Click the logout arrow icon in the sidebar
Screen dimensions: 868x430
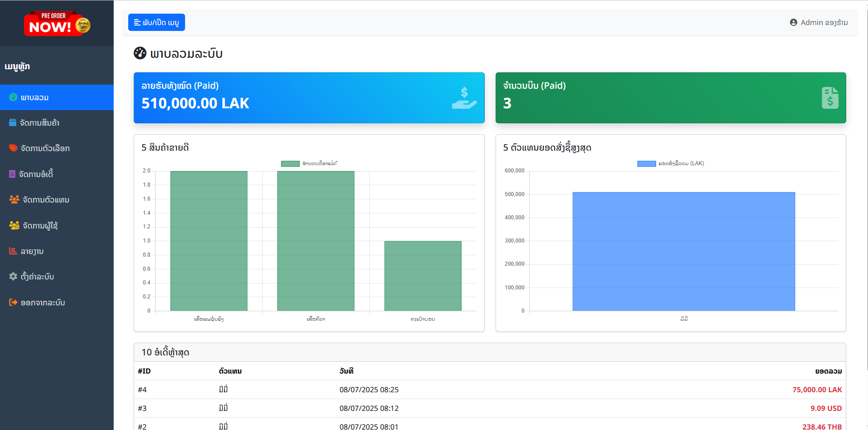tap(13, 303)
